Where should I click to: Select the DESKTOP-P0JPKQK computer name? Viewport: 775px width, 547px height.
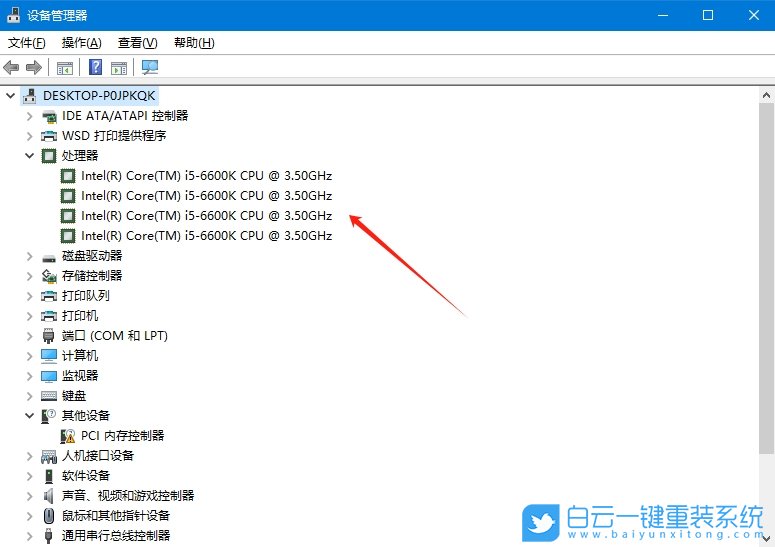tap(99, 95)
